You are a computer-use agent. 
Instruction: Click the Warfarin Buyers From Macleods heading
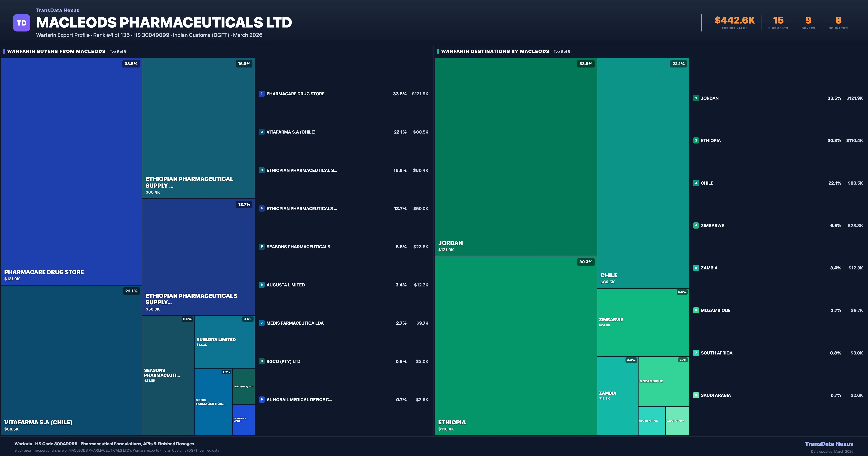56,51
